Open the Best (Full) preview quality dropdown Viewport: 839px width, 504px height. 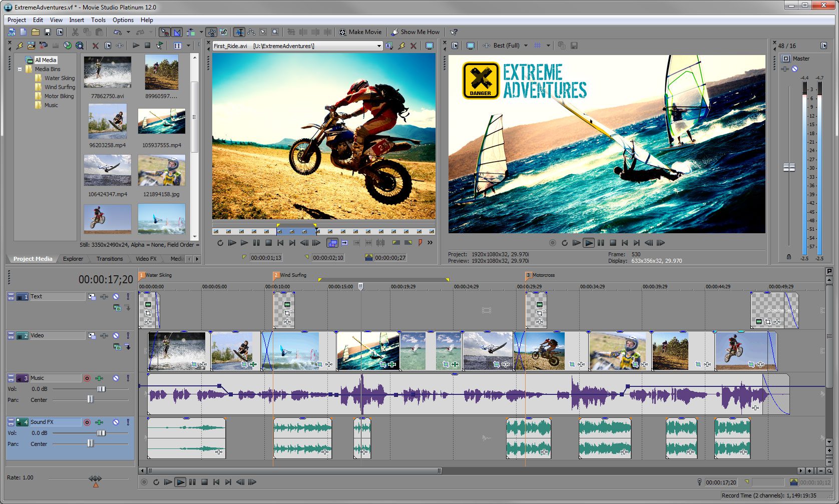pyautogui.click(x=526, y=46)
